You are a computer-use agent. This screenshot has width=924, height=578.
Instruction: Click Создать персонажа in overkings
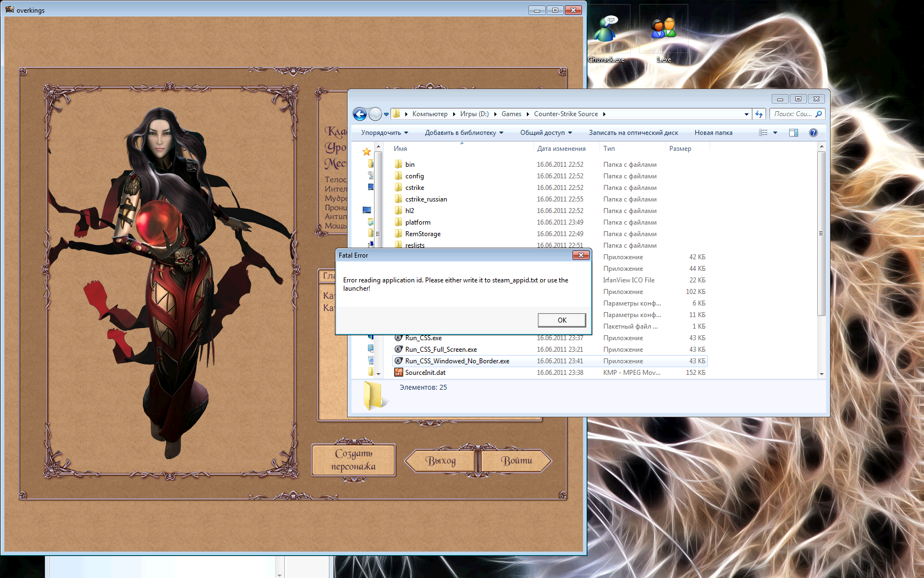[354, 460]
